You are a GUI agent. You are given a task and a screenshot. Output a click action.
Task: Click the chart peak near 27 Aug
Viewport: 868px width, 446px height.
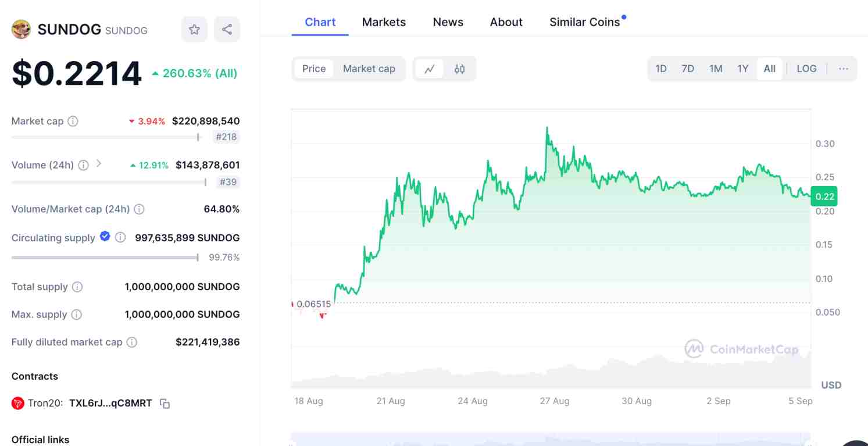click(547, 128)
